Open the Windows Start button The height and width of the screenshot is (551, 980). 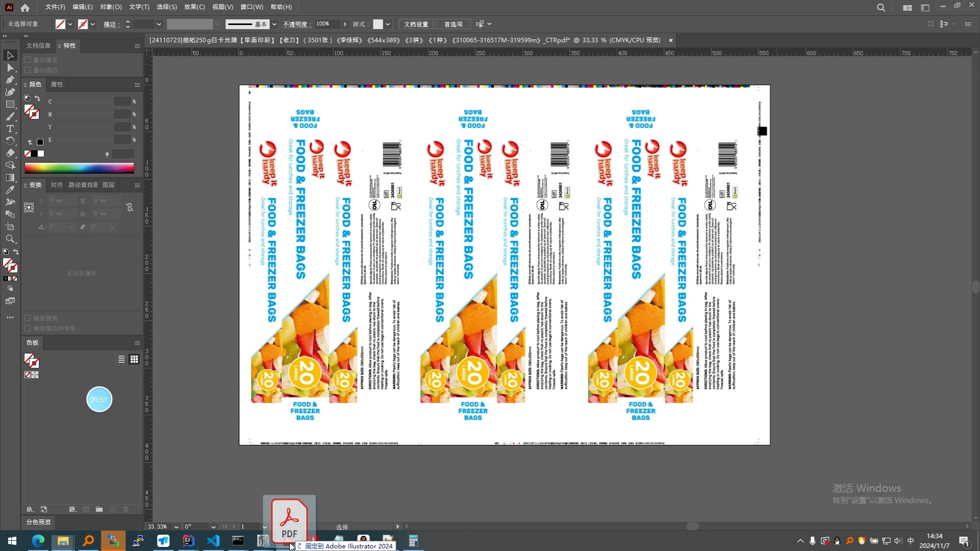(12, 541)
